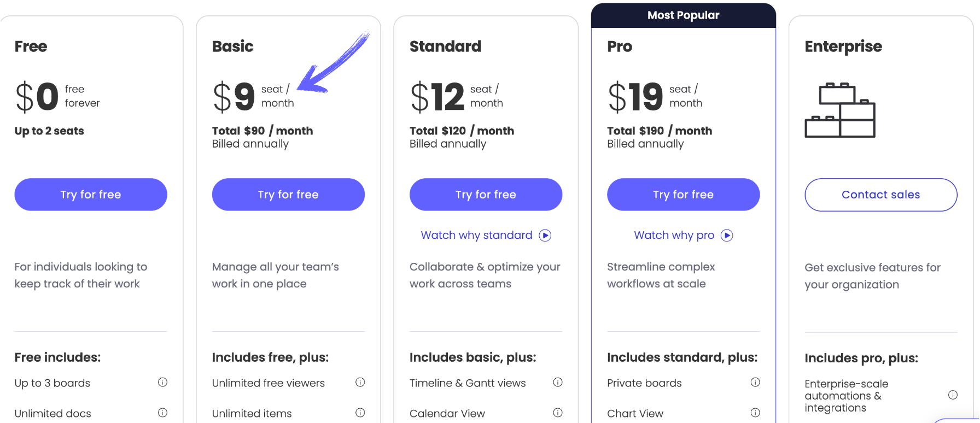
Task: Click info icon next to Chart View
Action: 755,413
